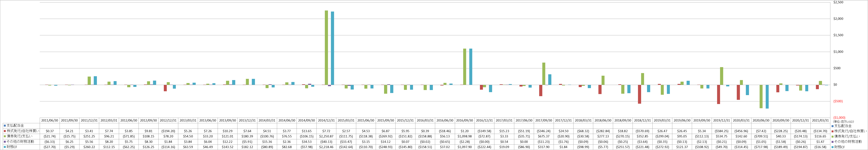Select the 2018/12/31 date header
This screenshot has width=868, height=150.
point(642,120)
